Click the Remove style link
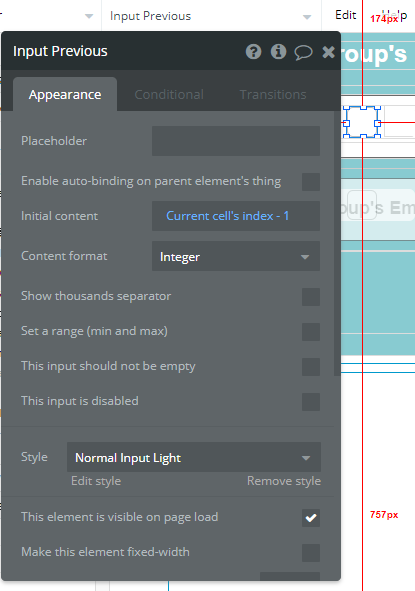 point(284,481)
